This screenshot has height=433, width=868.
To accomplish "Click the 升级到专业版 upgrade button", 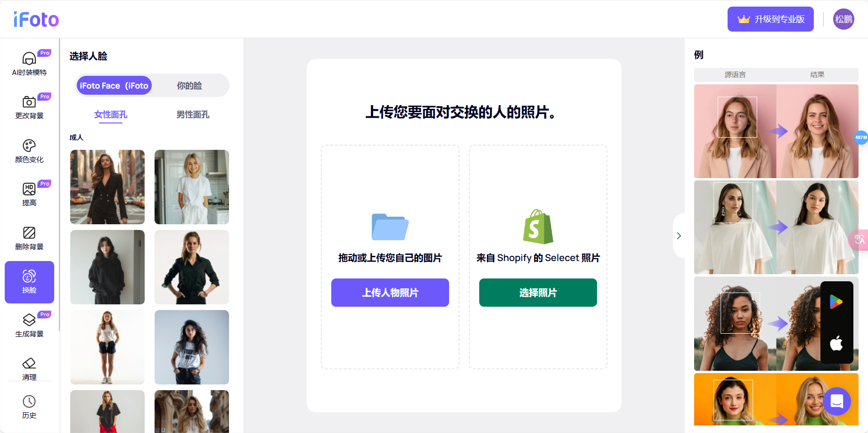I will coord(770,19).
